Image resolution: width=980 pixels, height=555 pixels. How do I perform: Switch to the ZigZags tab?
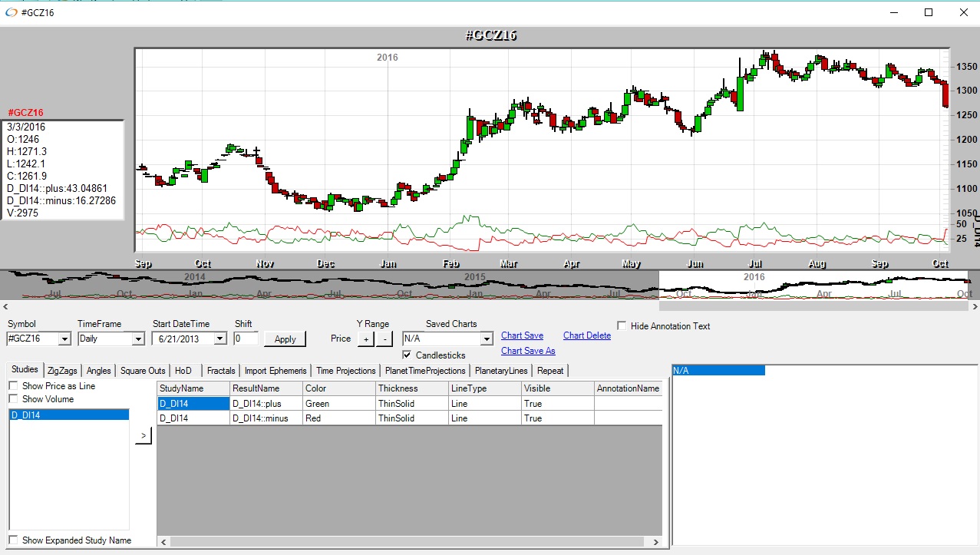pyautogui.click(x=62, y=371)
